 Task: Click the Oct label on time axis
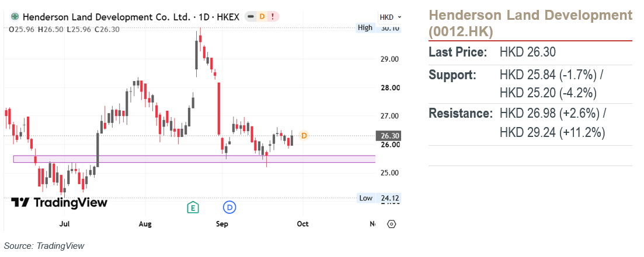tap(302, 224)
